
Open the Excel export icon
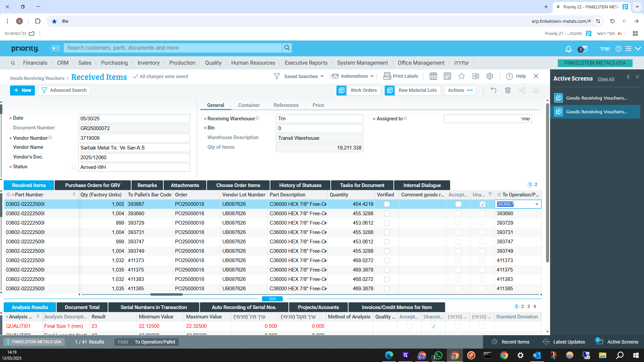click(476, 76)
